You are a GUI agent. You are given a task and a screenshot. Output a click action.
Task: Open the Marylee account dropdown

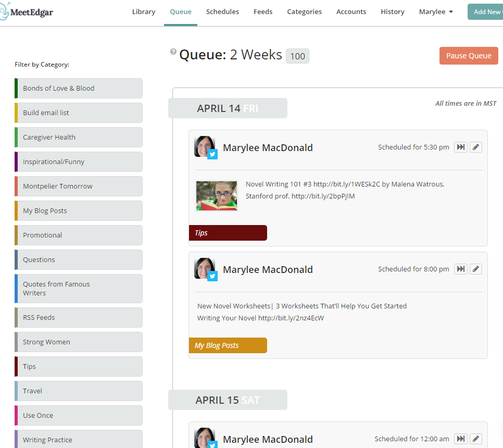coord(436,12)
